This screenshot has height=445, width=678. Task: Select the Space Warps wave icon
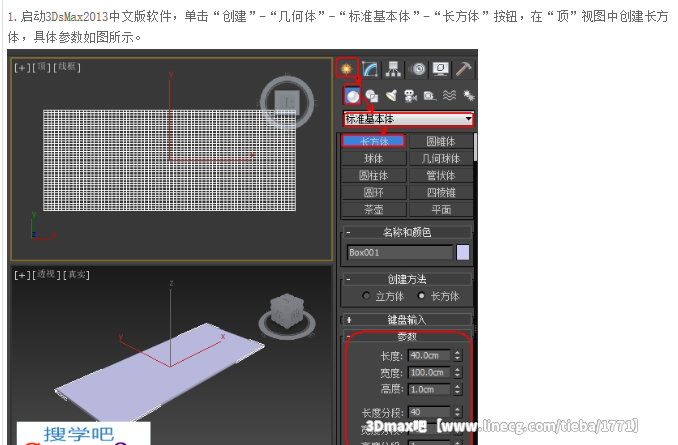449,96
